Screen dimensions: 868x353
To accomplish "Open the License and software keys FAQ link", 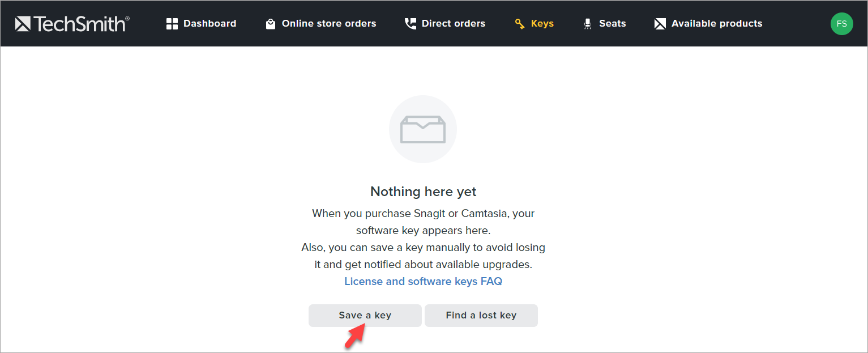I will (x=423, y=281).
